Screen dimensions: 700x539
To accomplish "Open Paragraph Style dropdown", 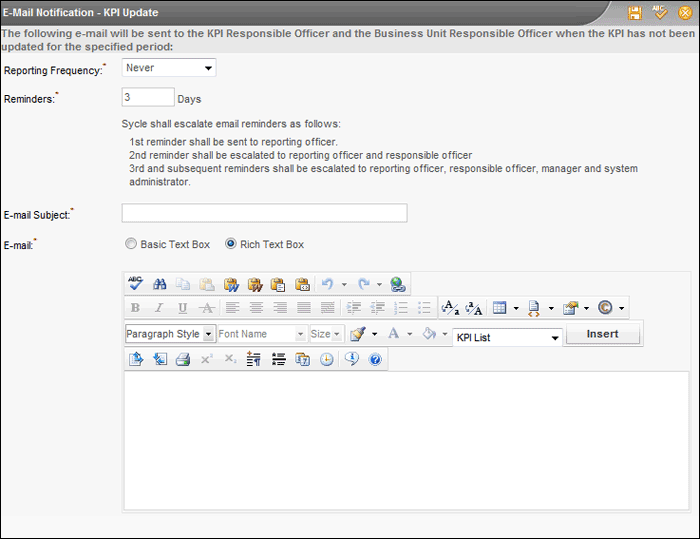I will coord(171,334).
